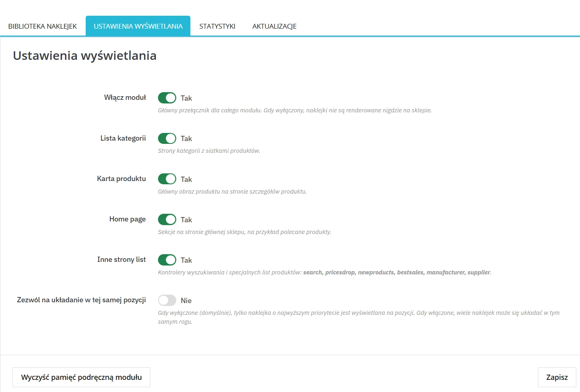Turn off the "Lista kategorii" switch
This screenshot has width=580, height=392.
coord(167,138)
